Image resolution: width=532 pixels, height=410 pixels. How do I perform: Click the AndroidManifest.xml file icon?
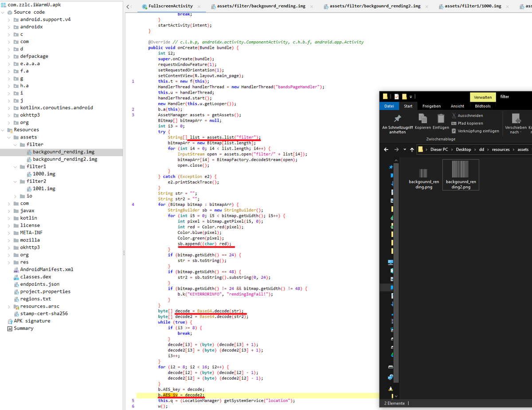pos(16,269)
